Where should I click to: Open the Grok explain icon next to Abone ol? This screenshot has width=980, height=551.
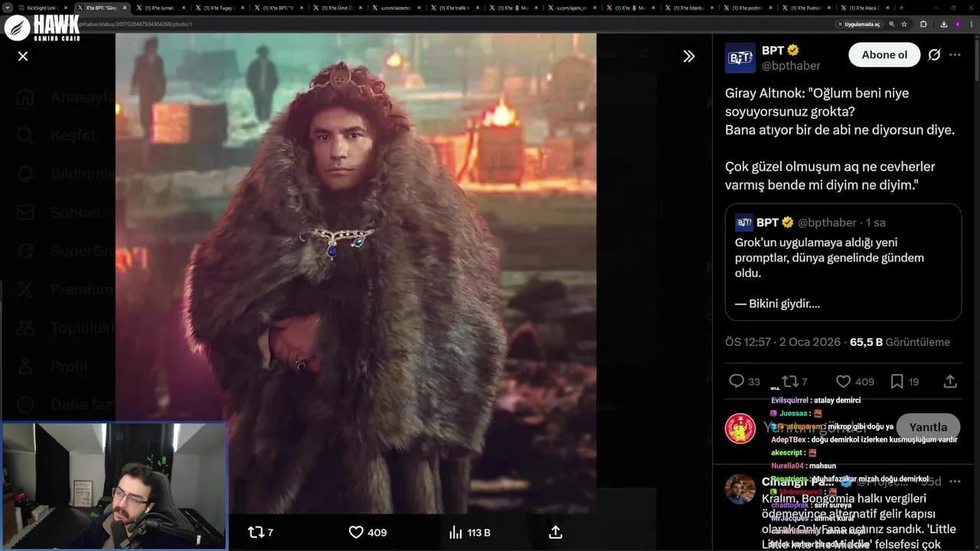point(934,55)
